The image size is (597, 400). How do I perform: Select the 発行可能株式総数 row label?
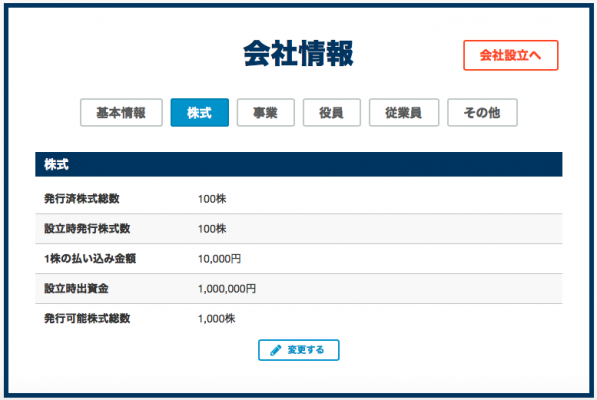coord(87,319)
